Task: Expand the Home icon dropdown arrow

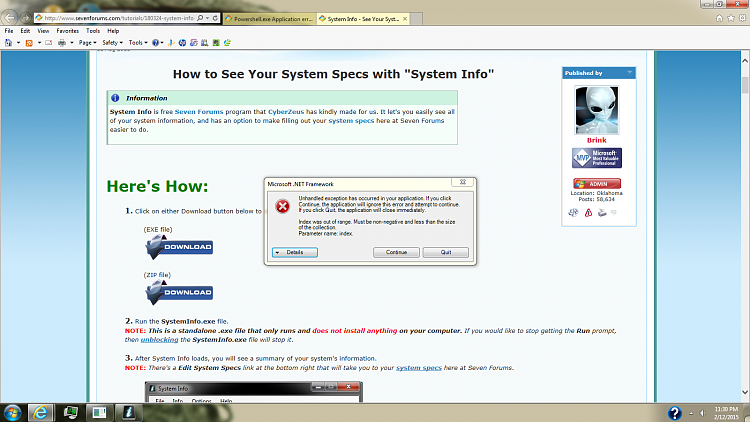Action: 18,43
